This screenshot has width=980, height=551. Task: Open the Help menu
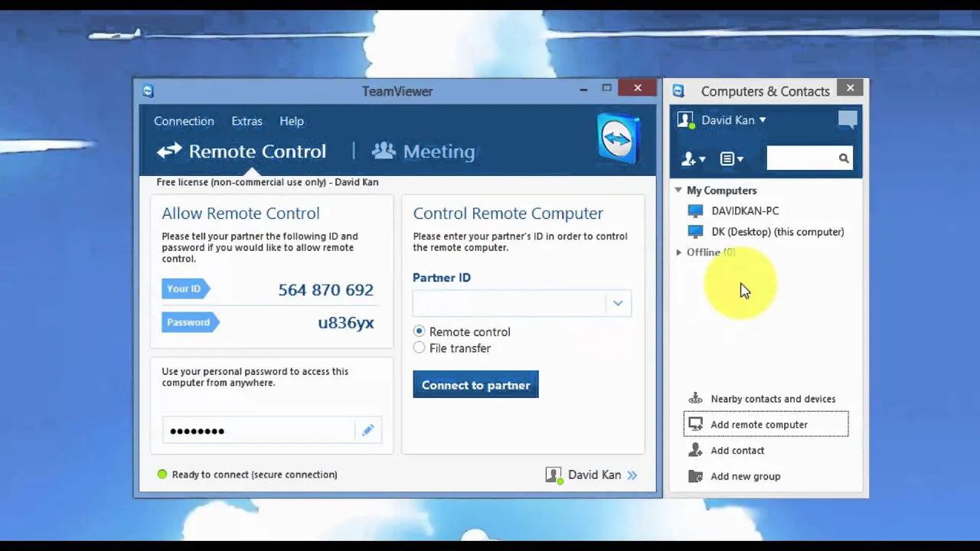[292, 121]
